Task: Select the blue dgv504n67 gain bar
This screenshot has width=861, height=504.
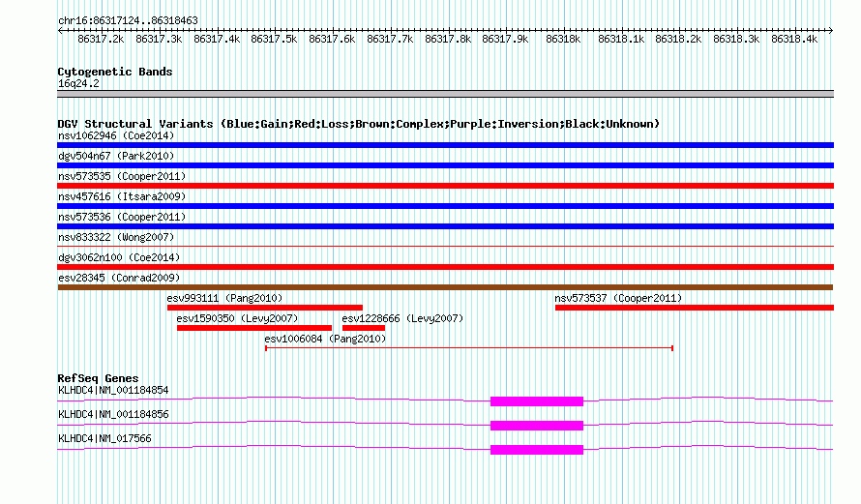Action: pyautogui.click(x=445, y=165)
